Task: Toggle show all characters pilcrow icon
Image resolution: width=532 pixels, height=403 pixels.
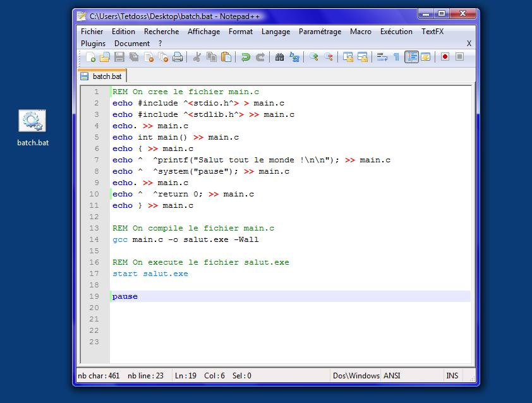Action: tap(396, 57)
